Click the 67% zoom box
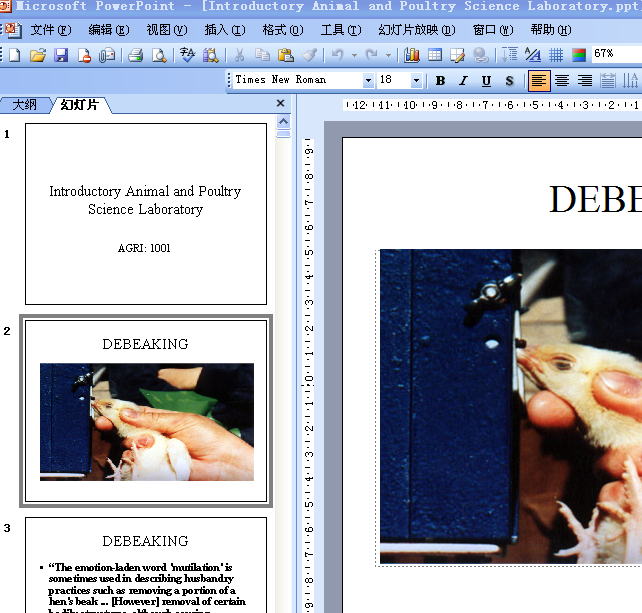The image size is (642, 613). tap(614, 54)
